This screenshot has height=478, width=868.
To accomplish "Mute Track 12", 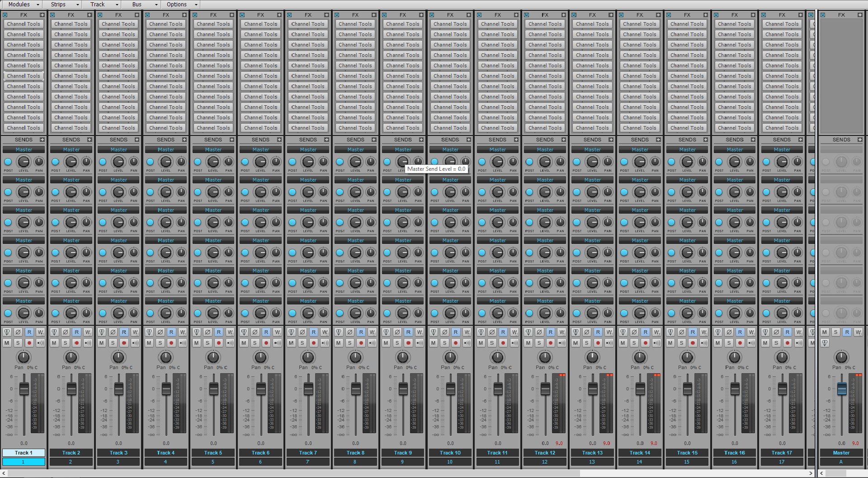I will click(x=528, y=343).
